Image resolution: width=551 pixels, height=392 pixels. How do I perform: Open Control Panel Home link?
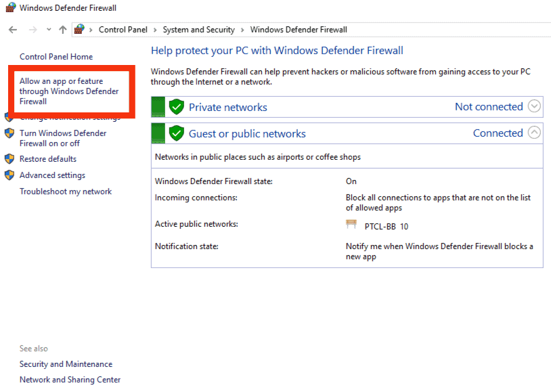coord(56,57)
